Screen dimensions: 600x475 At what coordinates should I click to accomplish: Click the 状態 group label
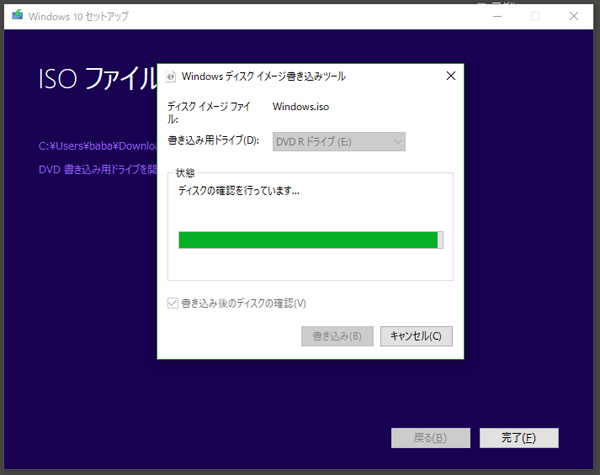point(185,173)
